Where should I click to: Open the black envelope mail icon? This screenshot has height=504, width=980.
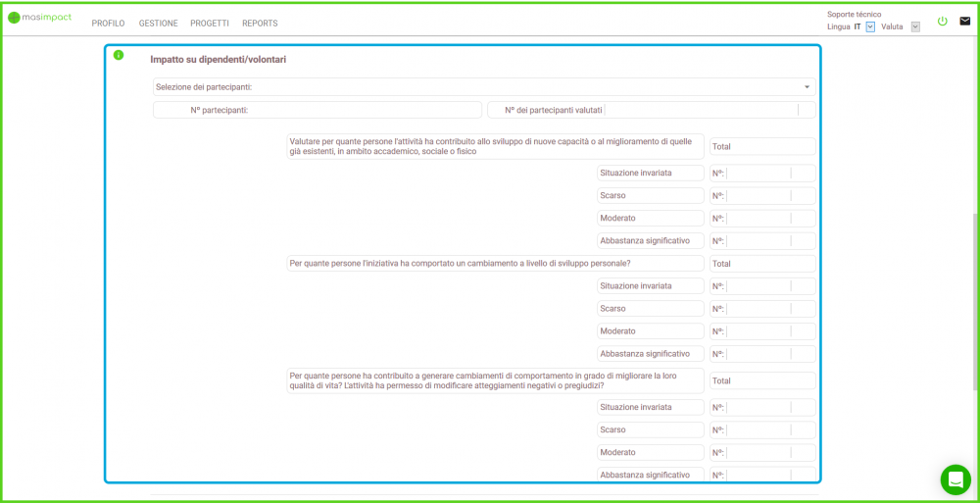964,21
